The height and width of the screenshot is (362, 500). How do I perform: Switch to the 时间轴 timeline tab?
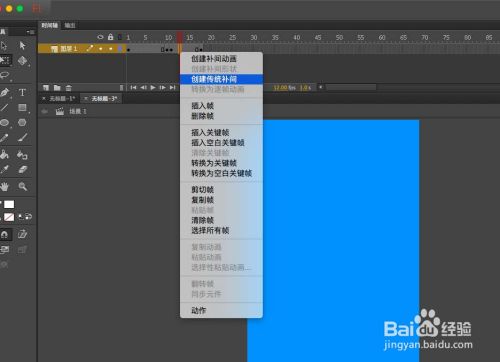[49, 25]
